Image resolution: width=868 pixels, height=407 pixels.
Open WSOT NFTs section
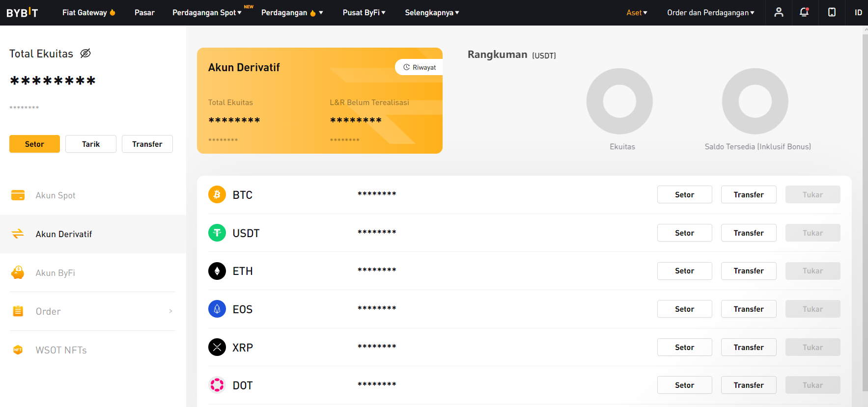(93, 350)
